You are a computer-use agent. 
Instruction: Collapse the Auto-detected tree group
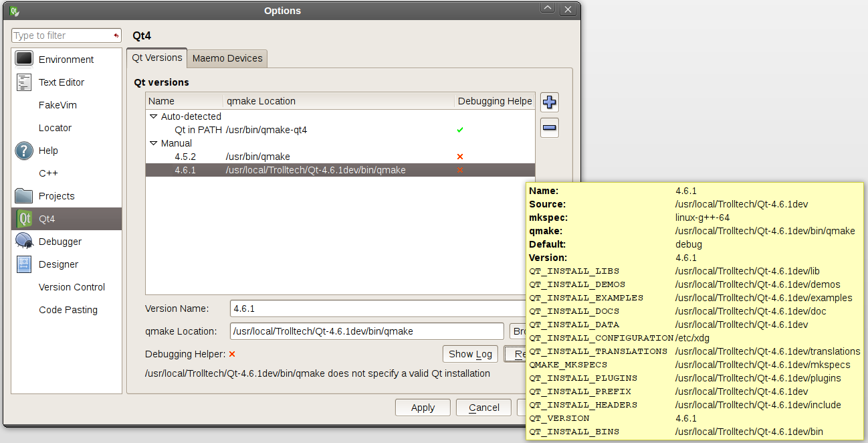pos(153,116)
